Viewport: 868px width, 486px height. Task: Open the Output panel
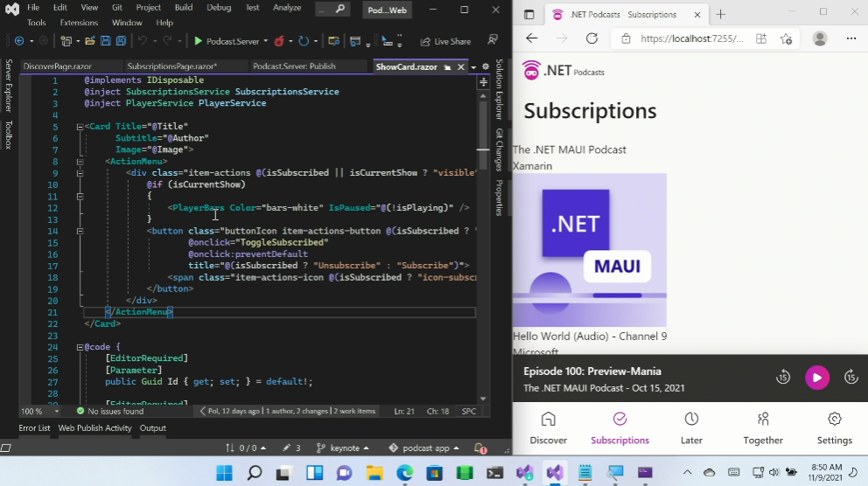(153, 428)
